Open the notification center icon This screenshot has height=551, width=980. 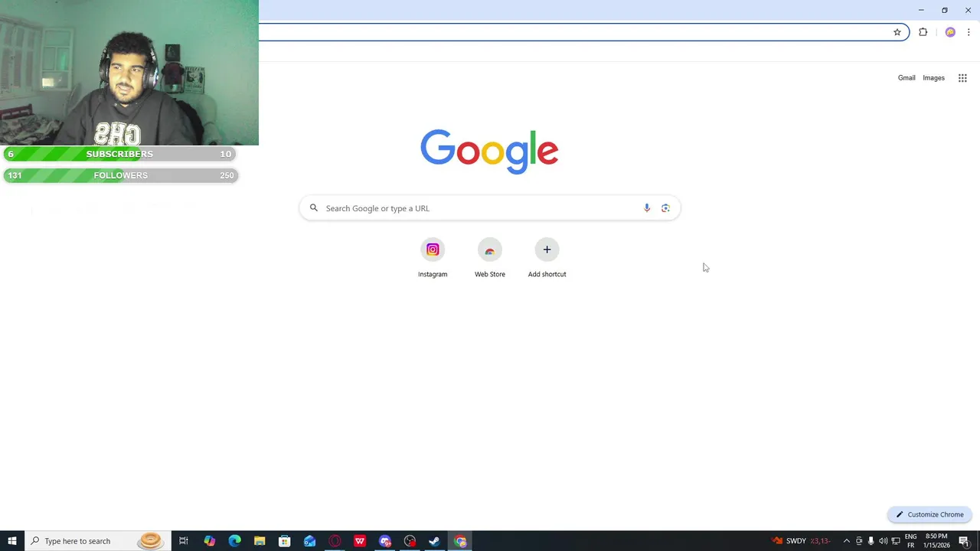coord(964,541)
